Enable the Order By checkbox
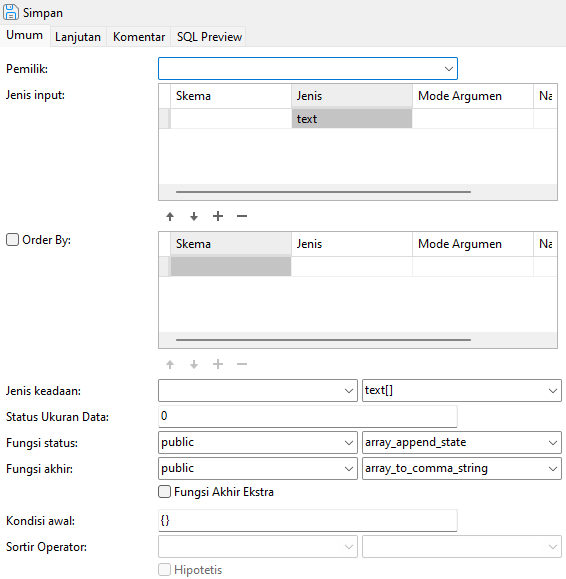This screenshot has width=566, height=579. (x=12, y=240)
